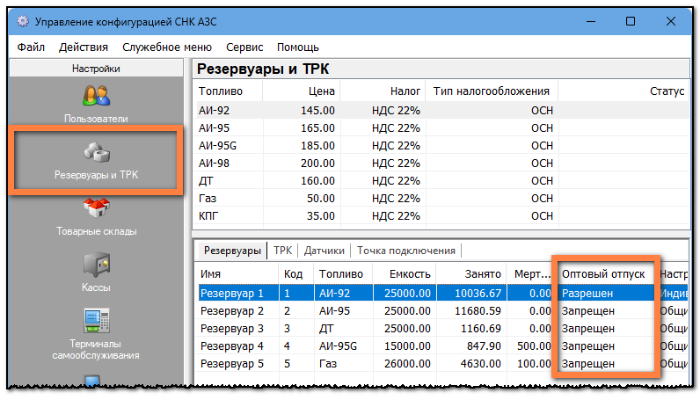Image resolution: width=700 pixels, height=400 pixels.
Task: Click the price 35.00 cell
Action: click(x=321, y=216)
